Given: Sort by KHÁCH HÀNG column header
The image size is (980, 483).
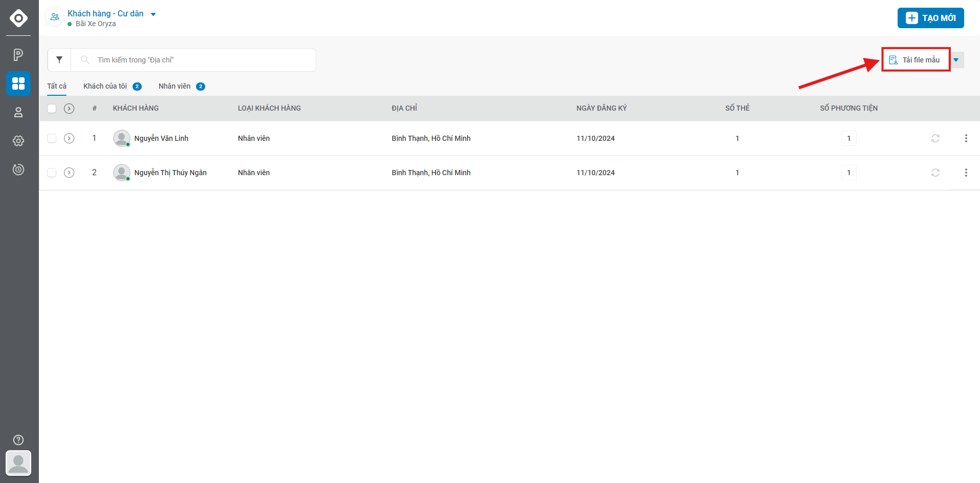Looking at the screenshot, I should 136,108.
